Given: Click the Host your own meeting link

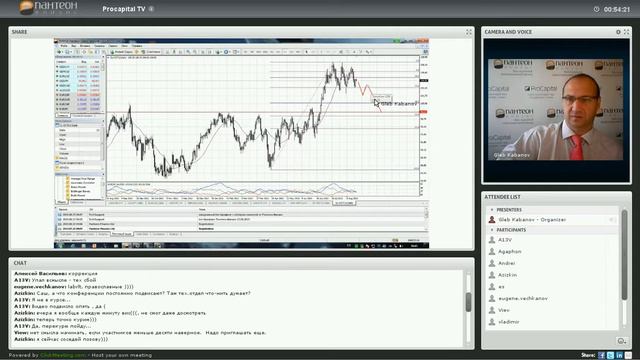Looking at the screenshot, I should (122, 356).
